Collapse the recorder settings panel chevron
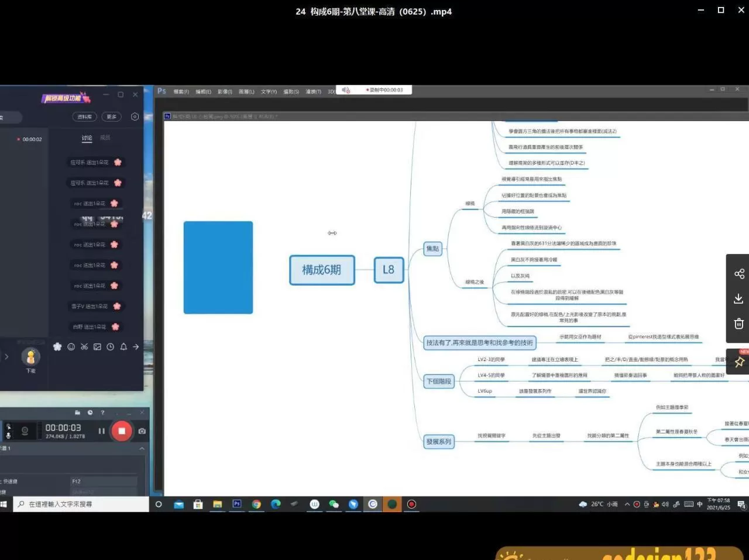The width and height of the screenshot is (749, 560). (x=142, y=448)
